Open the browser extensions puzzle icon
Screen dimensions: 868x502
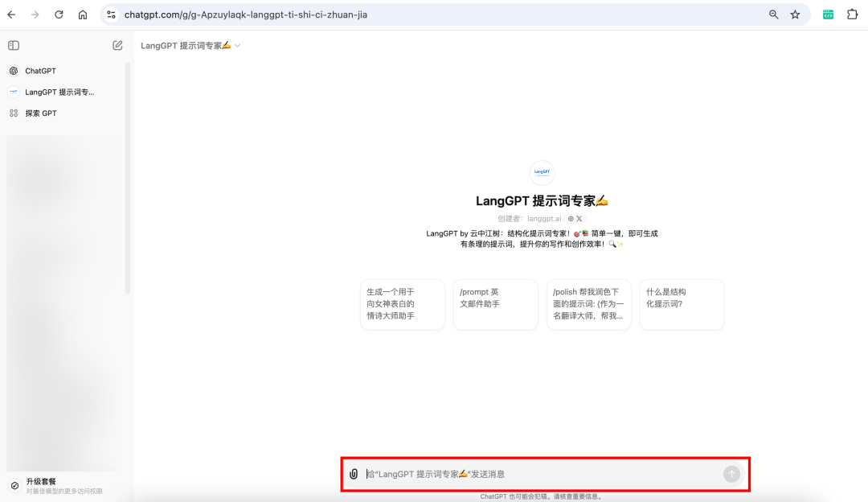tap(852, 15)
